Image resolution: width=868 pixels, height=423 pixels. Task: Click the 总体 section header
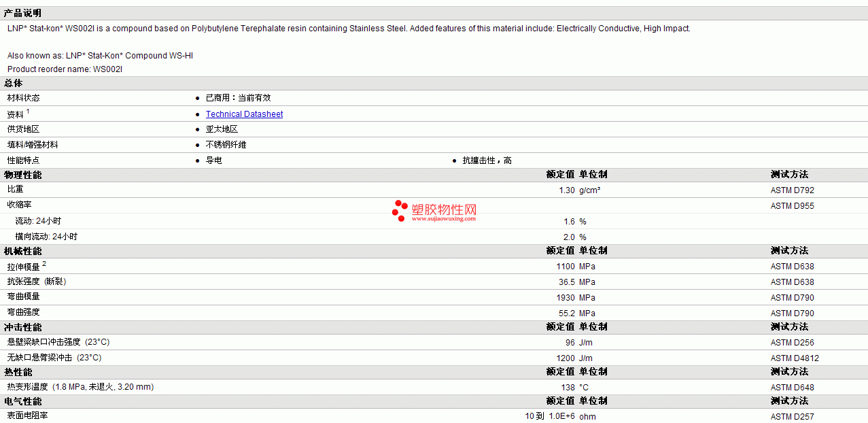[14, 83]
